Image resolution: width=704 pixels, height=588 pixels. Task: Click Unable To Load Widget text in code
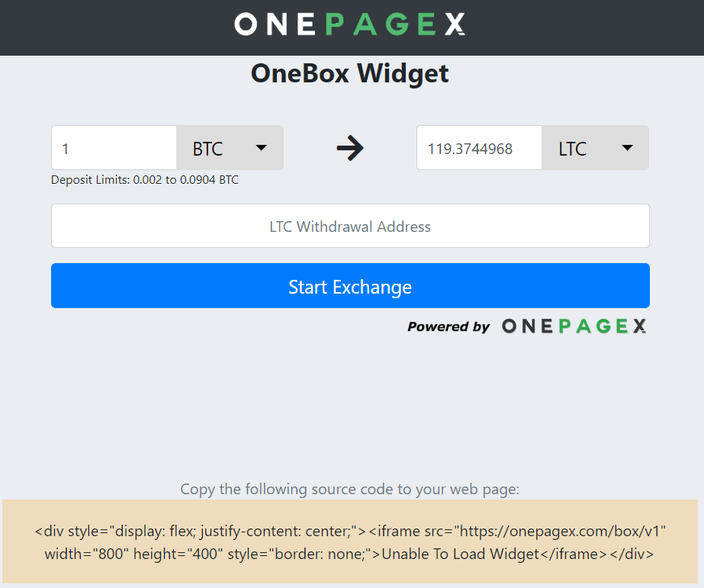coord(460,554)
